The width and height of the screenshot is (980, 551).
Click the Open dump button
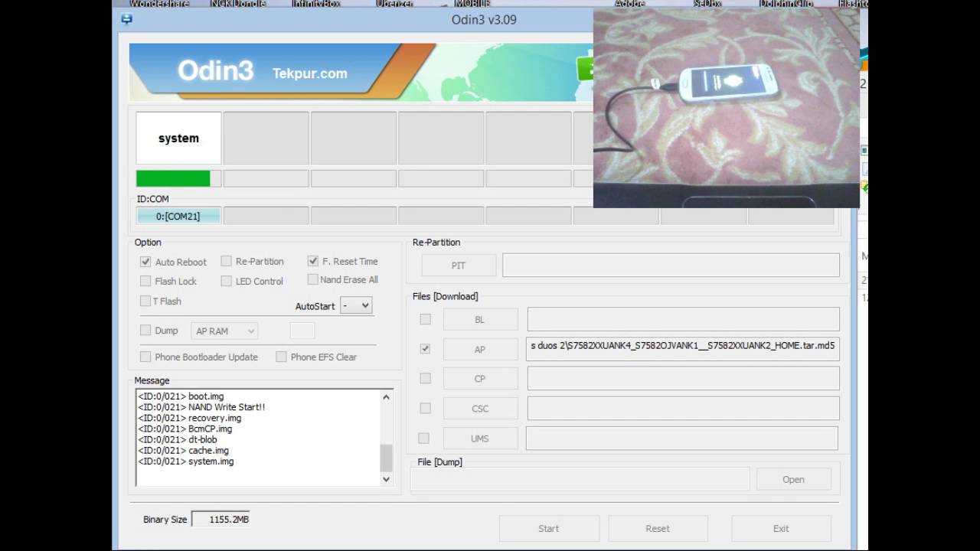pyautogui.click(x=793, y=480)
